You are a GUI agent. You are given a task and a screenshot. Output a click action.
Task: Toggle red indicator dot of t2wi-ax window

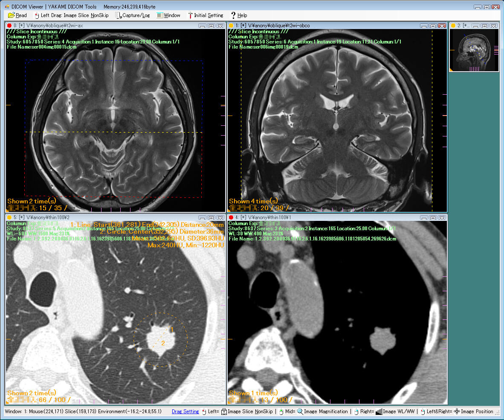pos(9,26)
